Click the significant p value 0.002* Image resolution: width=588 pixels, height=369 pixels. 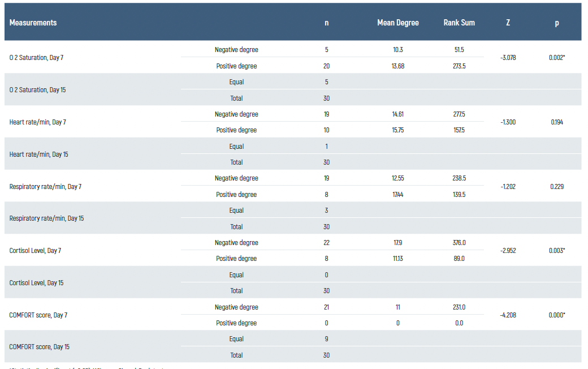click(x=556, y=57)
